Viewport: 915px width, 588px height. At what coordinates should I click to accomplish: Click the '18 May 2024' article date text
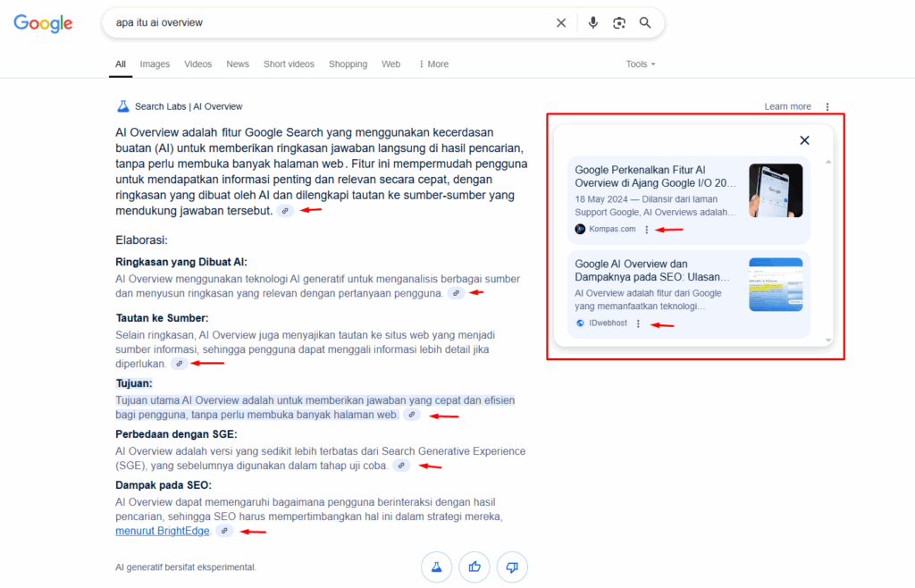[x=601, y=199]
